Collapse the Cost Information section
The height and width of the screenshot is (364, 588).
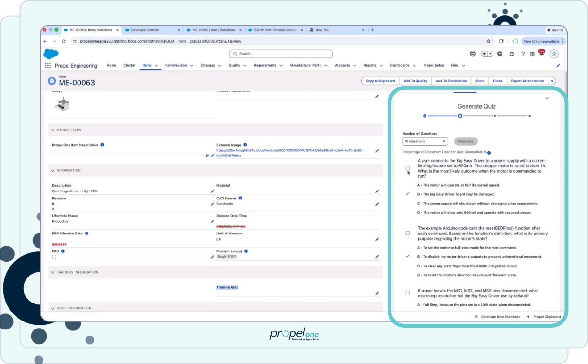(x=52, y=308)
